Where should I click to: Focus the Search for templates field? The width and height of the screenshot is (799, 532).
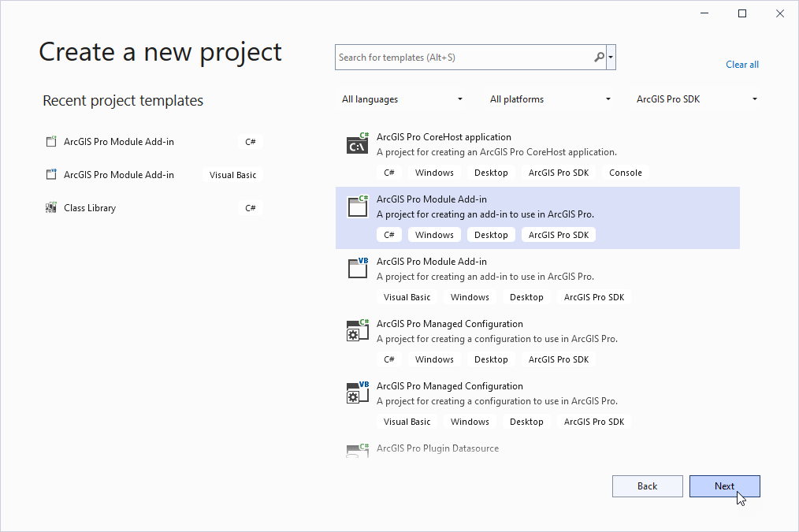tap(463, 58)
